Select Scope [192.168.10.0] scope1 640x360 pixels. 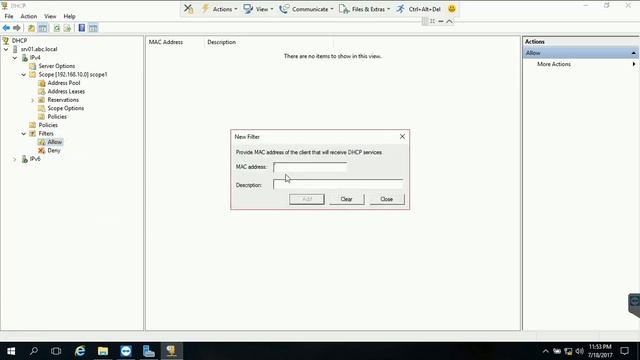[73, 74]
